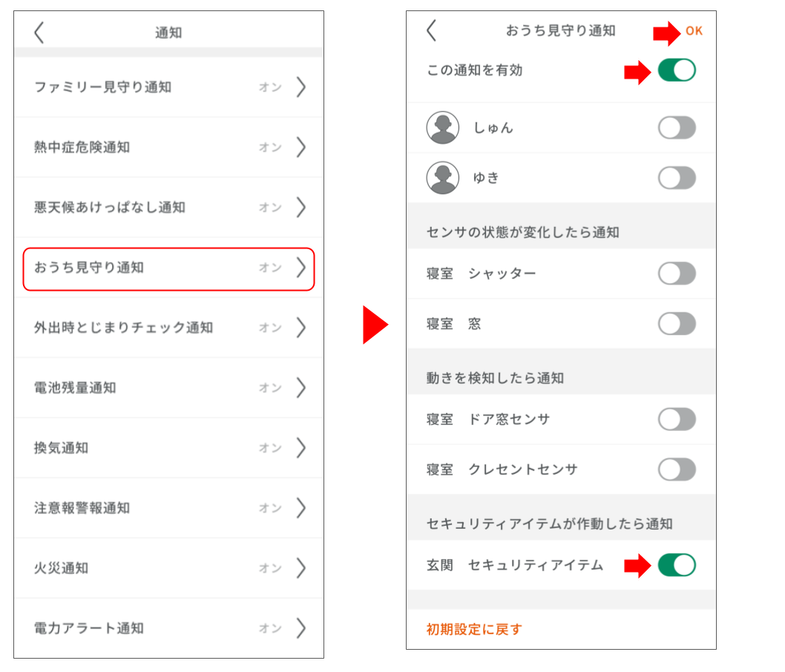
Task: Turn on notifications for しゅん
Action: 676,127
